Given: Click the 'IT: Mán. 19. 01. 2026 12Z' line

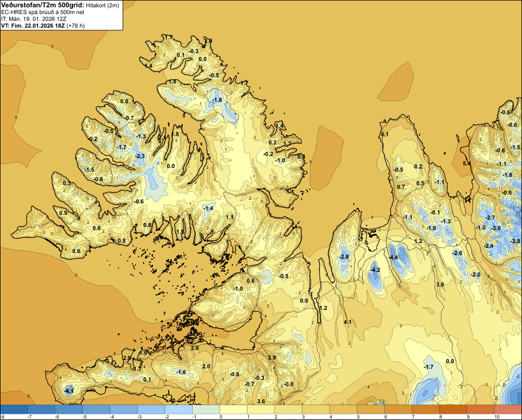Looking at the screenshot, I should (x=33, y=19).
